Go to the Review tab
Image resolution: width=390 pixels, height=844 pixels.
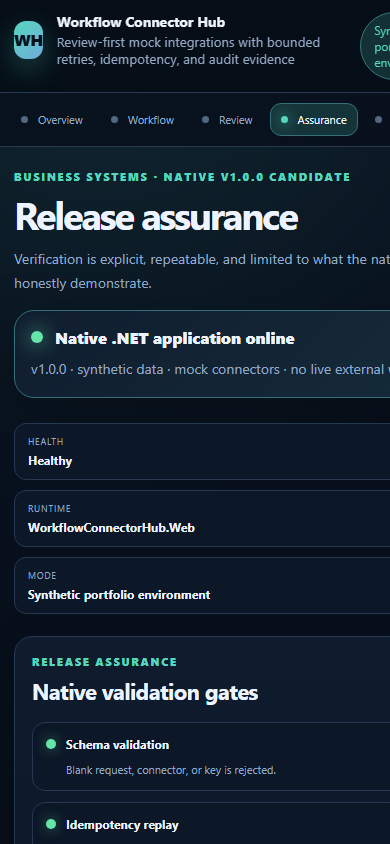point(226,120)
